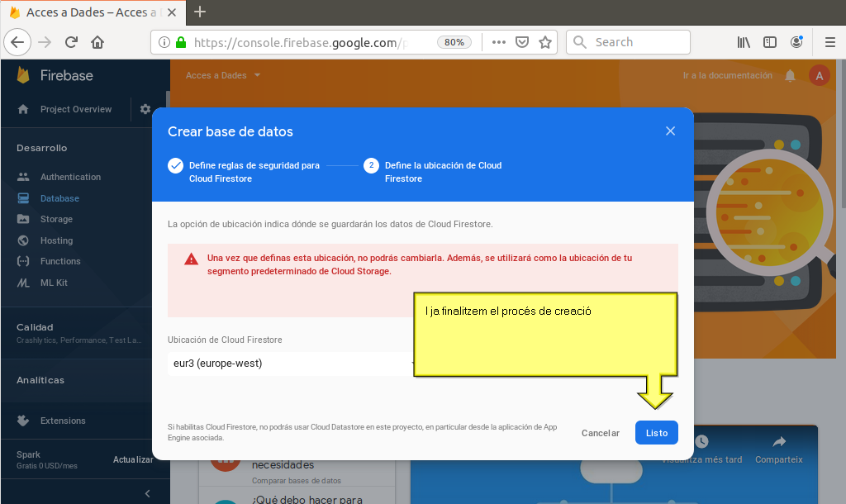Open project settings gear icon
Image resolution: width=846 pixels, height=504 pixels.
145,109
